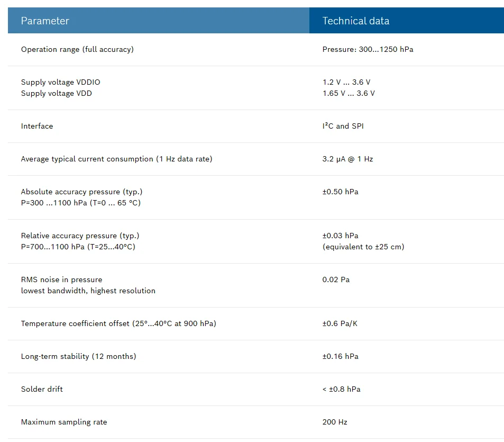Click the 200 Hz value
Image resolution: width=504 pixels, height=442 pixels.
[335, 422]
